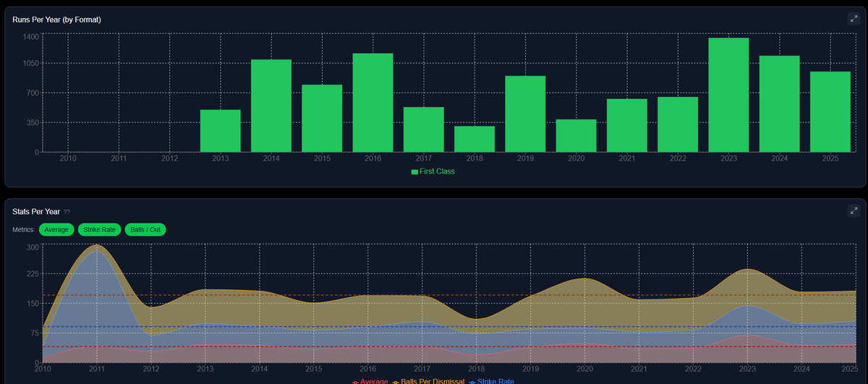The image size is (868, 384).
Task: Click the 2020 x-axis label in Stats chart
Action: point(584,369)
